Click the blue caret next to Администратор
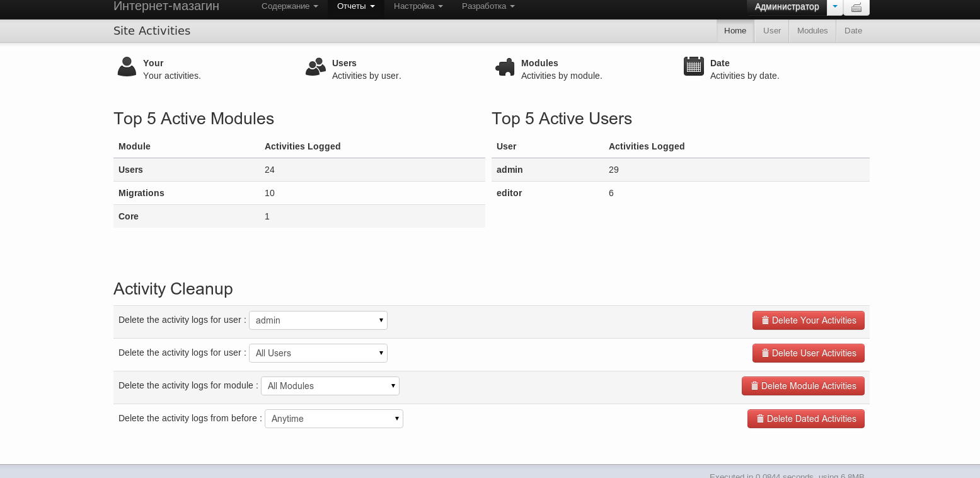This screenshot has height=478, width=980. tap(835, 7)
